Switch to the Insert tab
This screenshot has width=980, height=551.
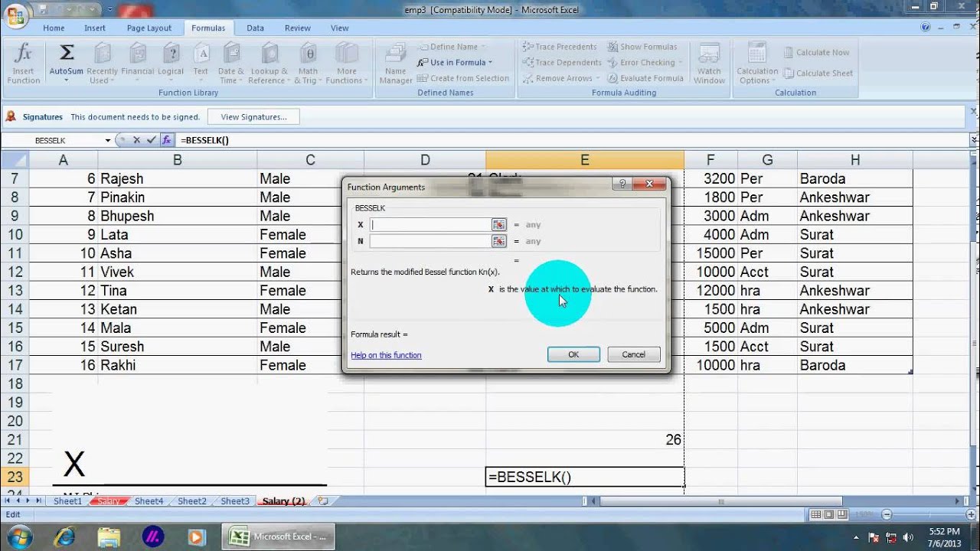[95, 28]
